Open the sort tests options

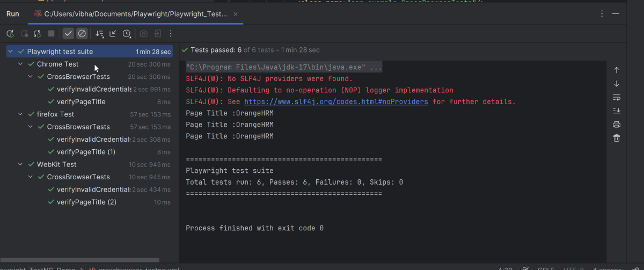click(99, 34)
